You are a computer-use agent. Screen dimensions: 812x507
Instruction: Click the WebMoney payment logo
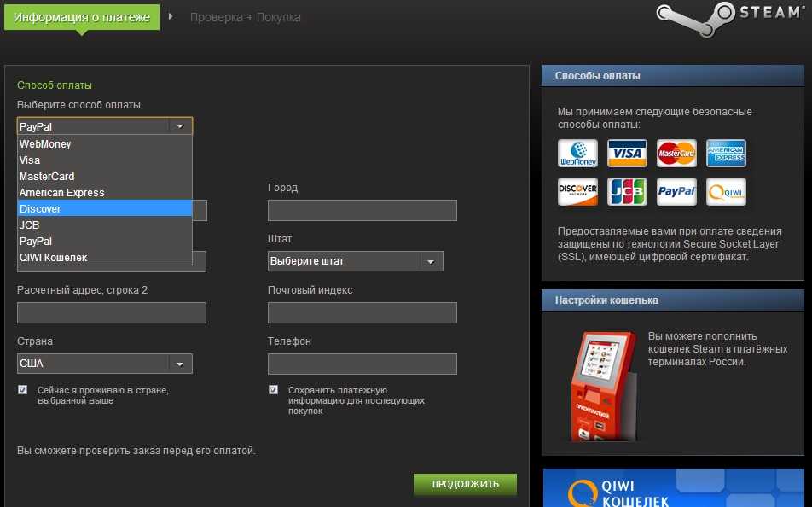pyautogui.click(x=577, y=153)
